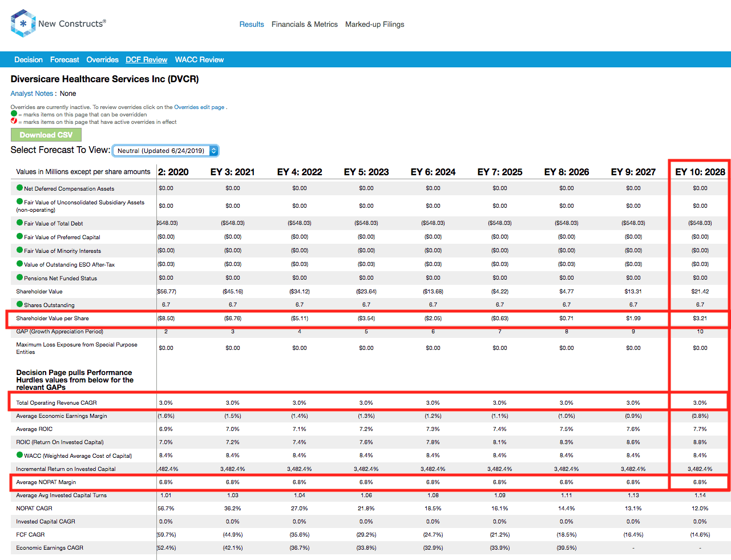
Task: Click green override dot for Fair Value of Total Debt
Action: (x=19, y=223)
